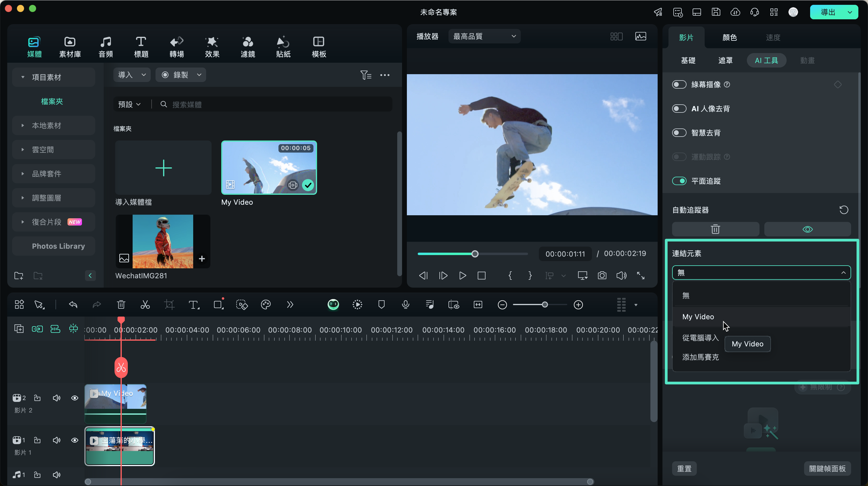Viewport: 868px width, 486px height.
Task: Click the filter sort icon in media panel
Action: click(366, 75)
